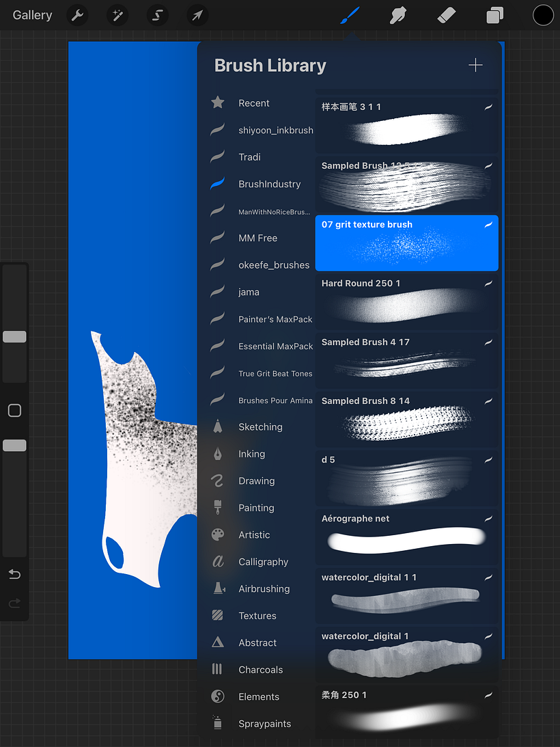Choose the watercolor_digital 1 brush

pos(406,655)
